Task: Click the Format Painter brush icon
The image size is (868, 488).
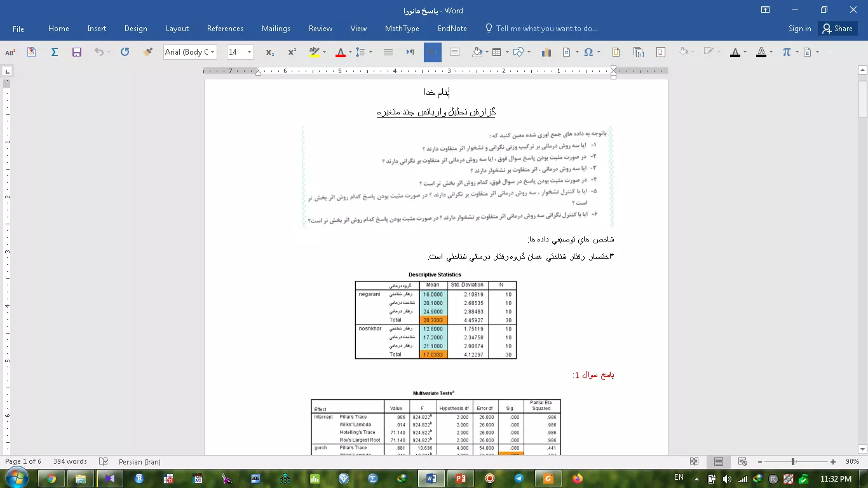Action: (147, 52)
